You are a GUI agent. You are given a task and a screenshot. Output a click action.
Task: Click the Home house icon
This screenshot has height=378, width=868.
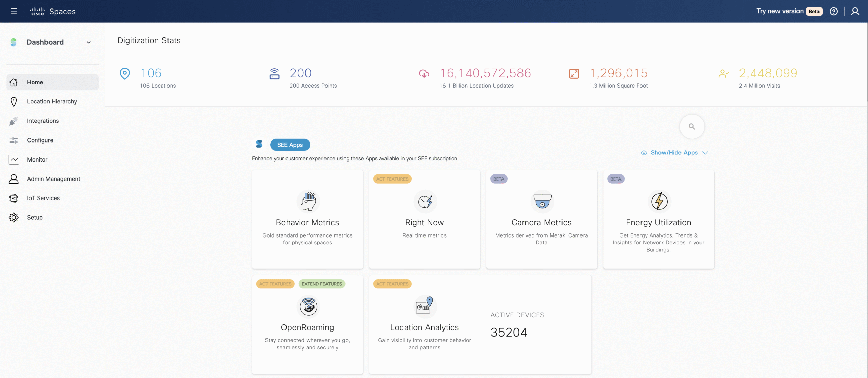[x=14, y=82]
